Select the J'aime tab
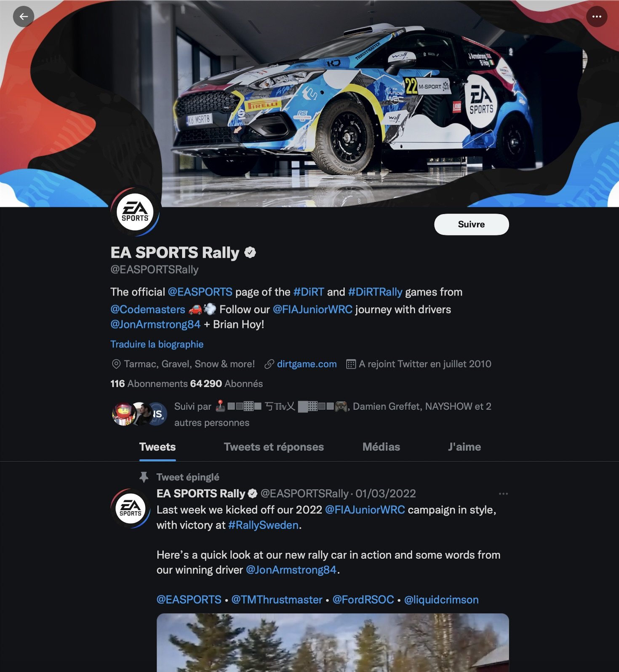 (464, 447)
